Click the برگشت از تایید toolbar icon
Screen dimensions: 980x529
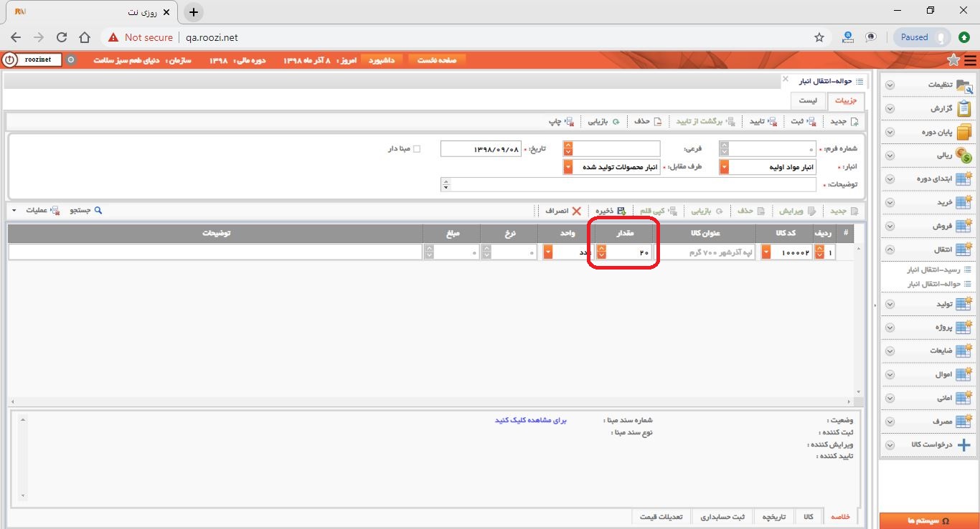click(x=730, y=122)
